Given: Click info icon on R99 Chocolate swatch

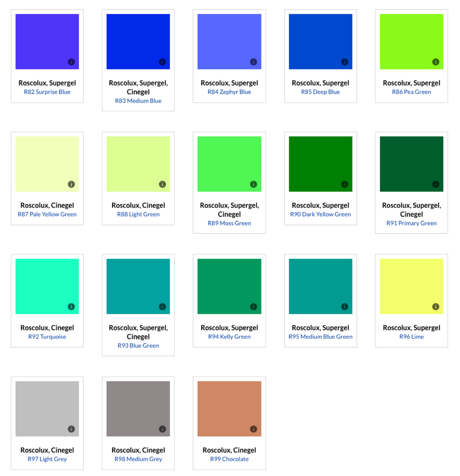Looking at the screenshot, I should 253,429.
